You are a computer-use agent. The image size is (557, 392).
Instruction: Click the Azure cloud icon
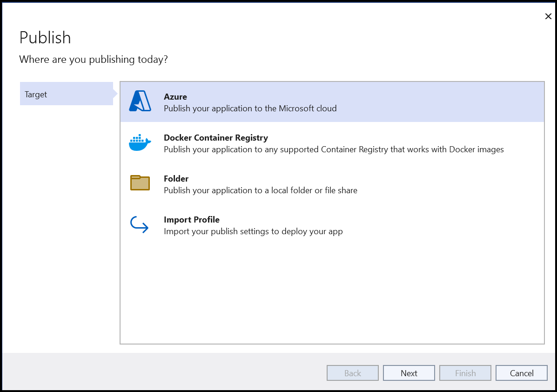140,101
